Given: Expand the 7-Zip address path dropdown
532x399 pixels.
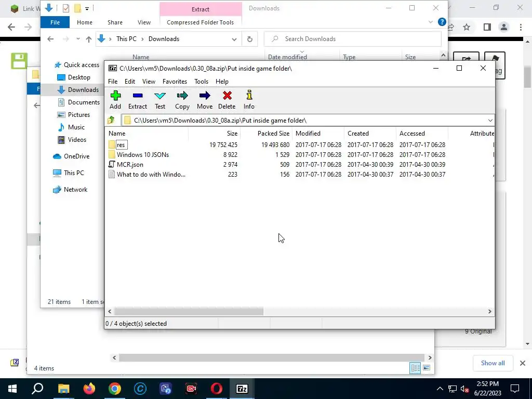Looking at the screenshot, I should pyautogui.click(x=490, y=121).
